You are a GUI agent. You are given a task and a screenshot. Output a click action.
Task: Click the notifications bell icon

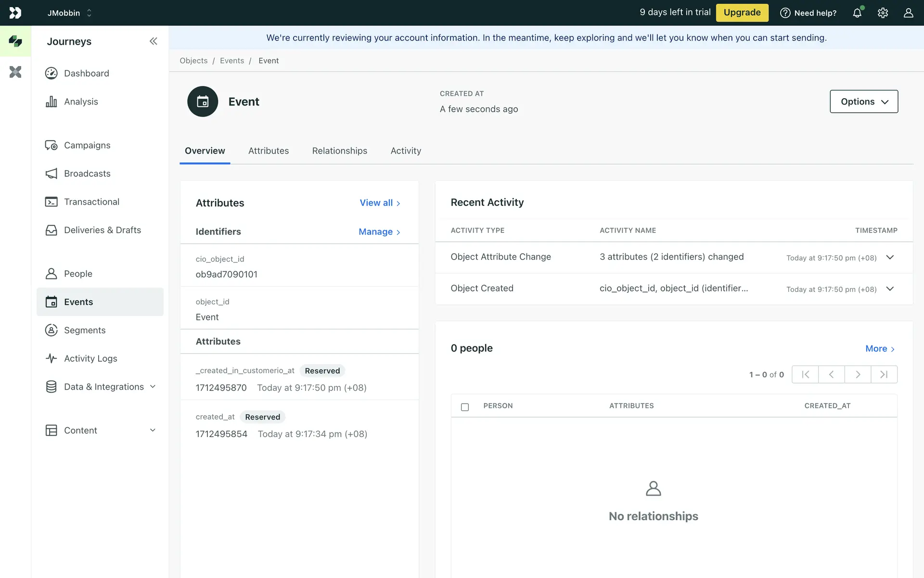[857, 13]
